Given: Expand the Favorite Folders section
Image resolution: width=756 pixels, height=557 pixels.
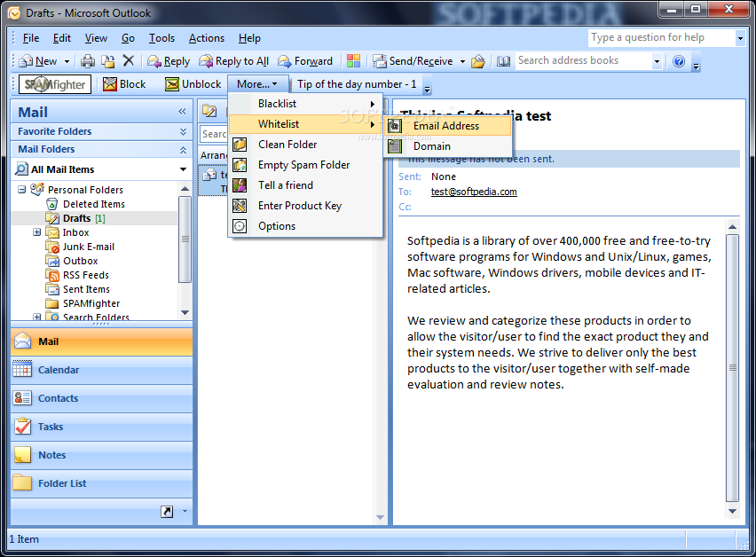Looking at the screenshot, I should [x=183, y=131].
